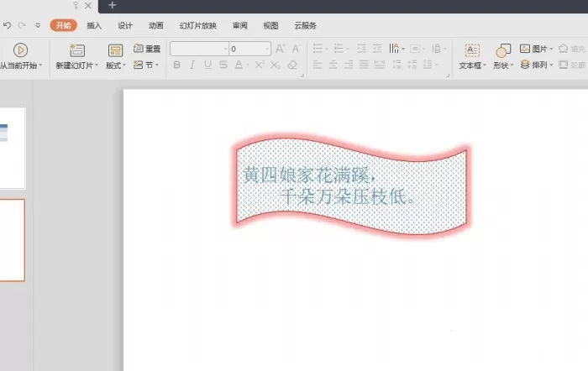Image resolution: width=588 pixels, height=371 pixels.
Task: Switch to the 开始 ribbon tab
Action: 63,25
